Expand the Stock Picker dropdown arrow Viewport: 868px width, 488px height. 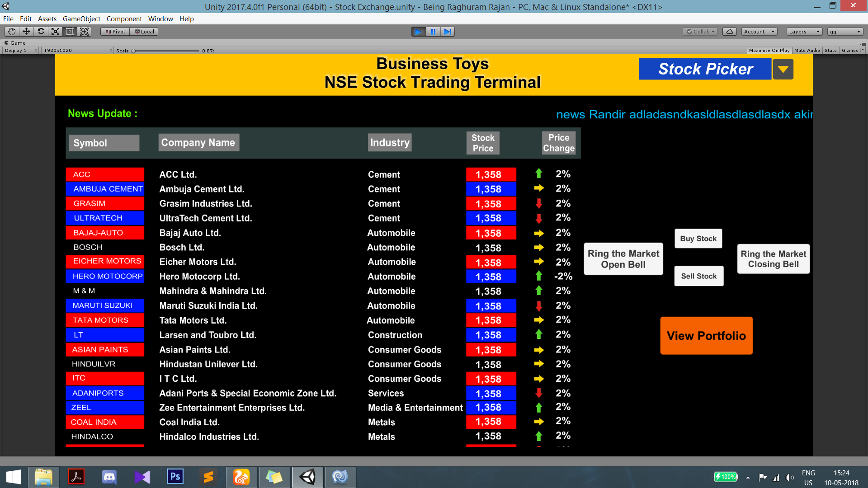(x=783, y=69)
